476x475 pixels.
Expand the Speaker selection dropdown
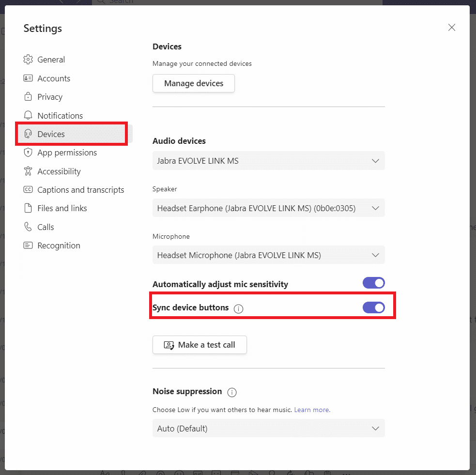click(268, 208)
